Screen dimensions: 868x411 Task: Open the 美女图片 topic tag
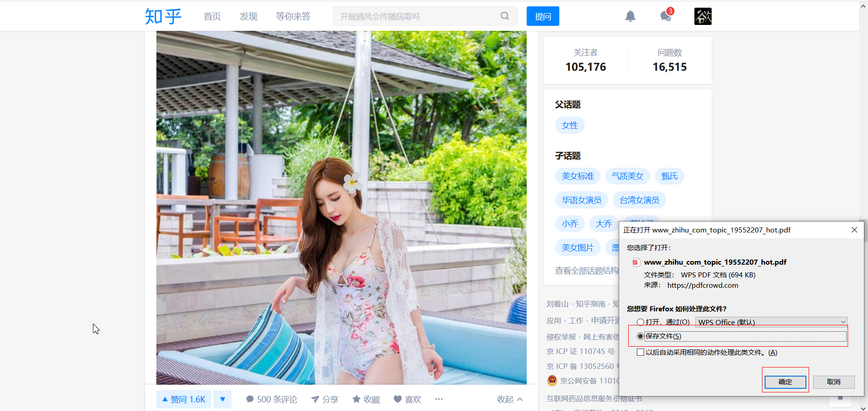pos(578,248)
